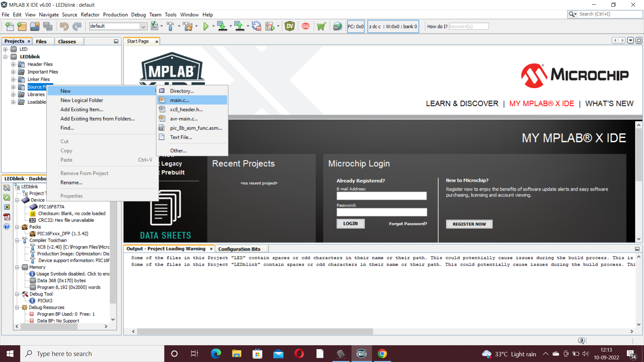Click the Make and Program Device icon

click(x=222, y=26)
